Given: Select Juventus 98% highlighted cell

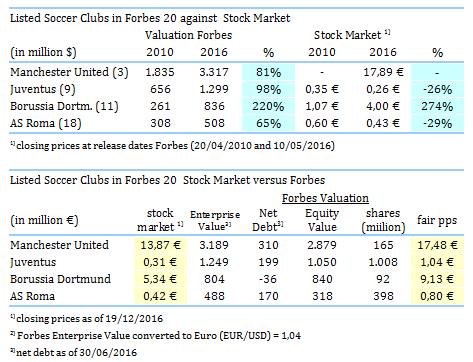Looking at the screenshot, I should pyautogui.click(x=268, y=89).
